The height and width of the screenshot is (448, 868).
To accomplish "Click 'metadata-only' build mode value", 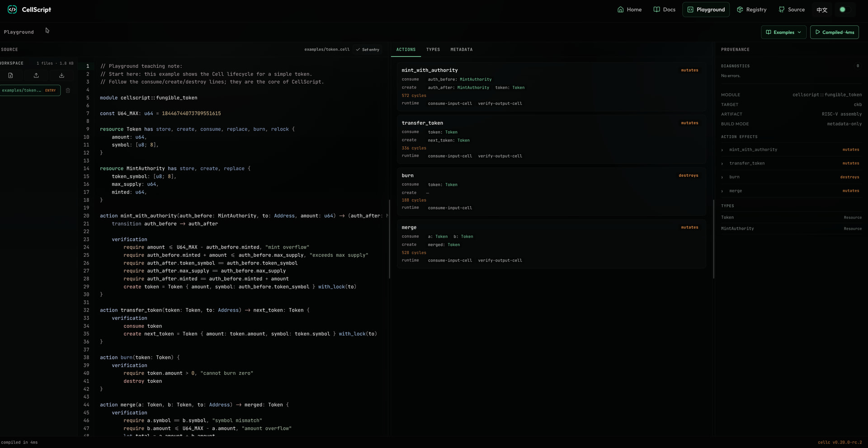I will coord(844,124).
